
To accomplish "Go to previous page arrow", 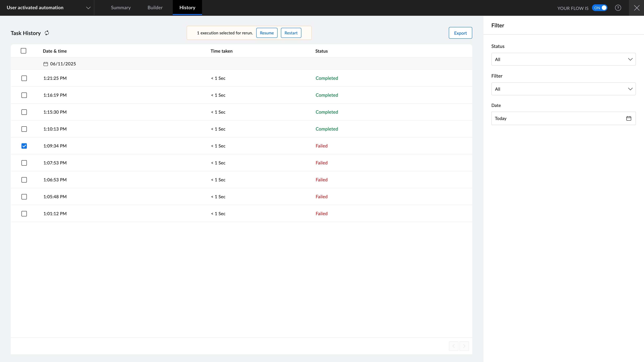I will pyautogui.click(x=453, y=346).
